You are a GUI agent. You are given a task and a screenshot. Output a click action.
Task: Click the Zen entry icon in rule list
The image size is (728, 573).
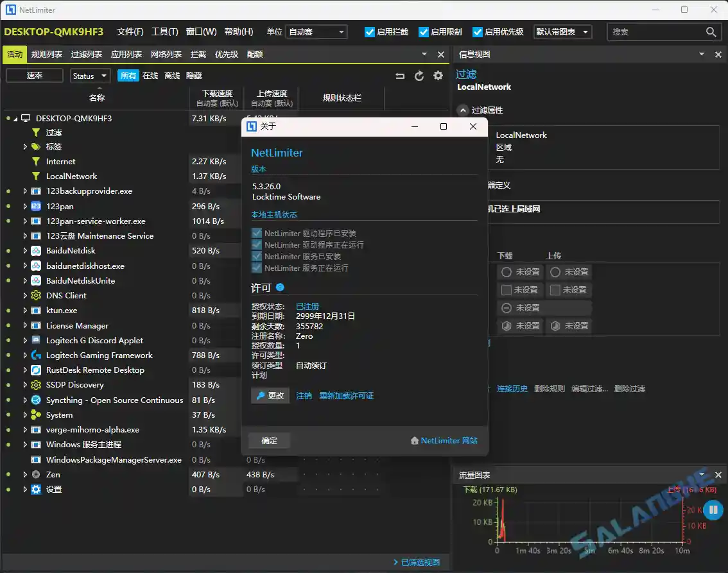pyautogui.click(x=36, y=474)
